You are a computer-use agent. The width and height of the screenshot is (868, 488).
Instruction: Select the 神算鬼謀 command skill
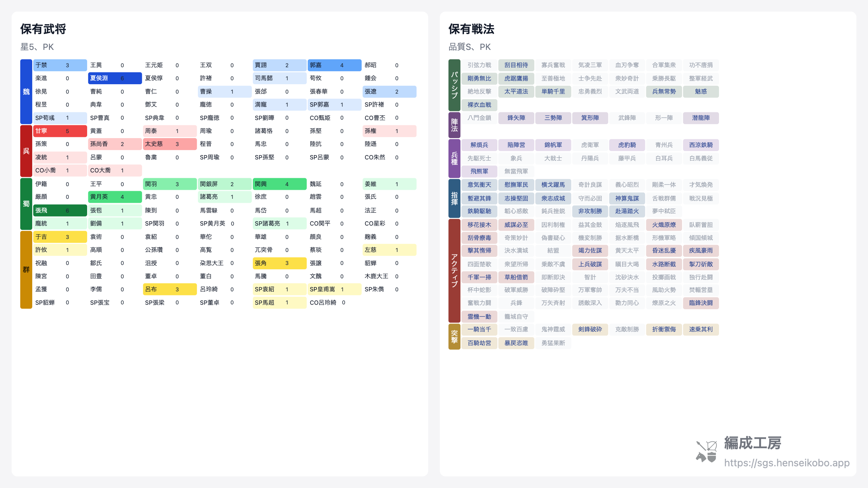coord(627,198)
